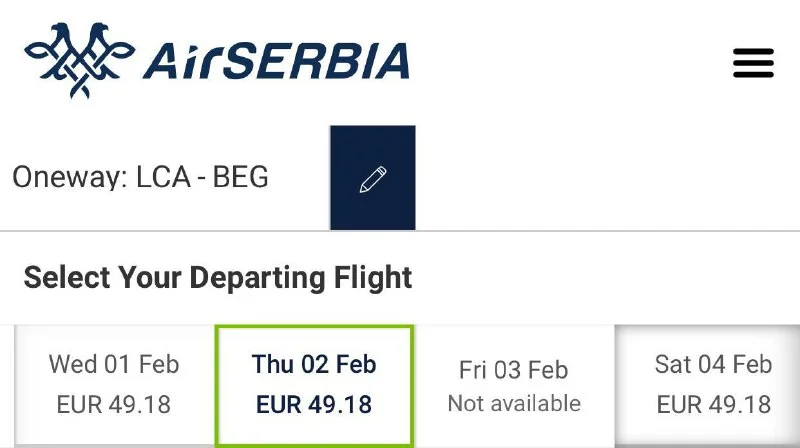Click the BEG destination airport code
Image resolution: width=800 pixels, height=448 pixels.
[x=241, y=178]
